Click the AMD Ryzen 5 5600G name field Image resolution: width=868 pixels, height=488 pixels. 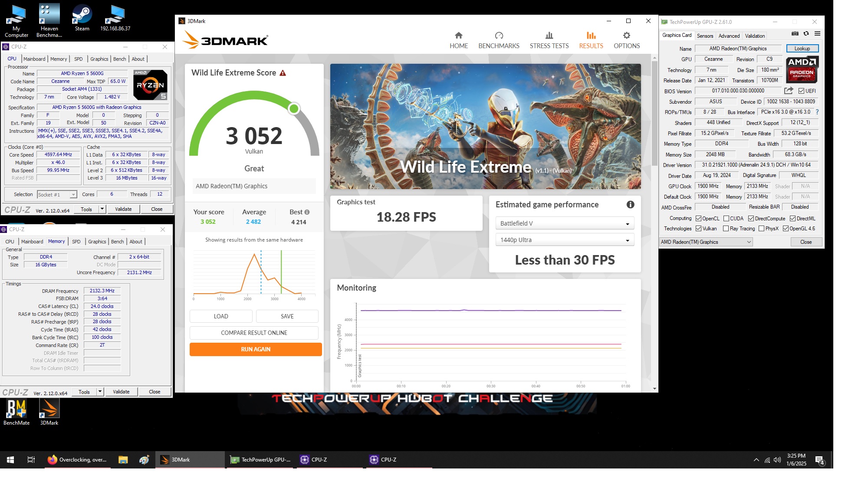(x=82, y=73)
